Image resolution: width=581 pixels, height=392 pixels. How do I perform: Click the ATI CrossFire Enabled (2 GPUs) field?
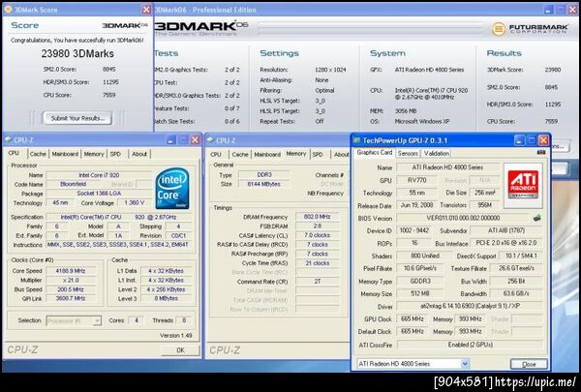(470, 345)
